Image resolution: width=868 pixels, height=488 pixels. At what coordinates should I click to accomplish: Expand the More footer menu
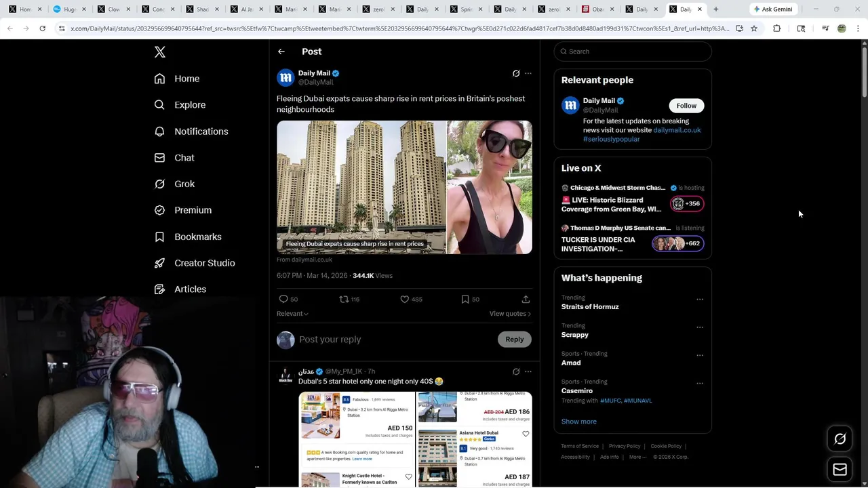point(638,457)
